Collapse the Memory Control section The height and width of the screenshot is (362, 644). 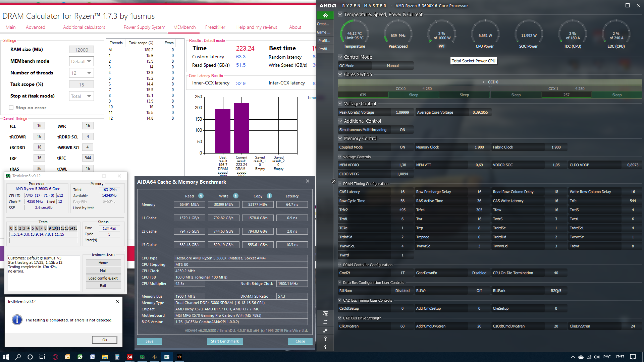pos(340,138)
